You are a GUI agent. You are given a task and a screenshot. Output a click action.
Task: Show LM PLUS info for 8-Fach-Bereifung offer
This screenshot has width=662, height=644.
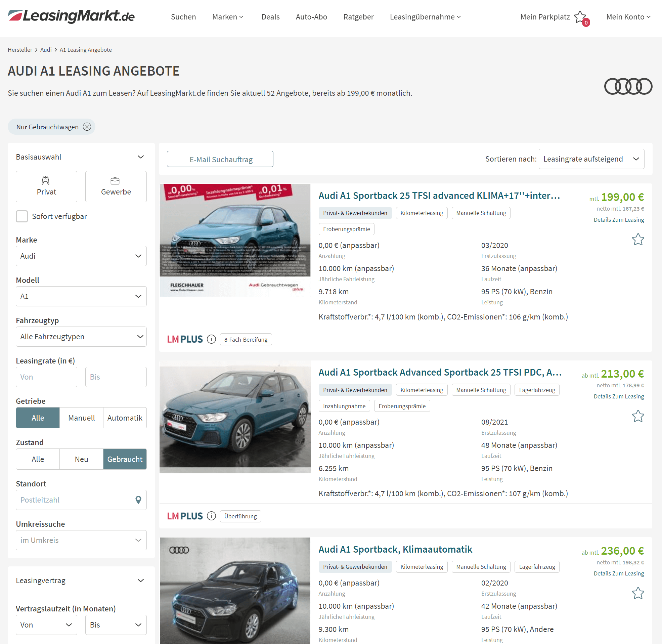[211, 339]
